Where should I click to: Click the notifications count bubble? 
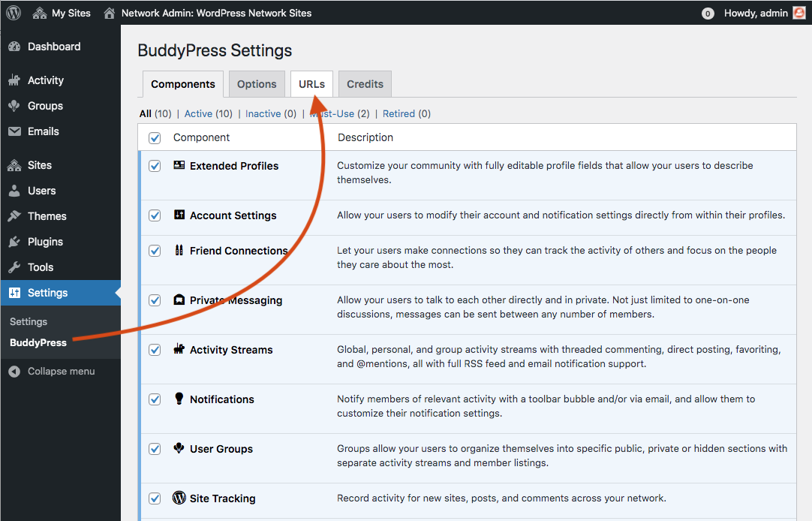tap(707, 14)
